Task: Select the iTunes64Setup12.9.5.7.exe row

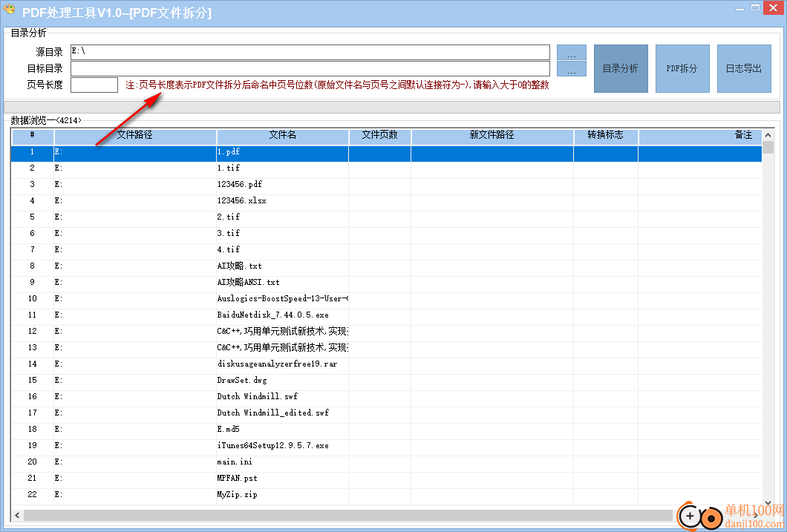Action: click(x=387, y=446)
